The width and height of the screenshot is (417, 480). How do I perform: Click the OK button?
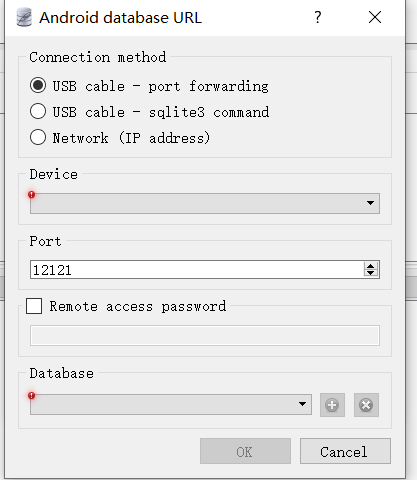pyautogui.click(x=245, y=451)
